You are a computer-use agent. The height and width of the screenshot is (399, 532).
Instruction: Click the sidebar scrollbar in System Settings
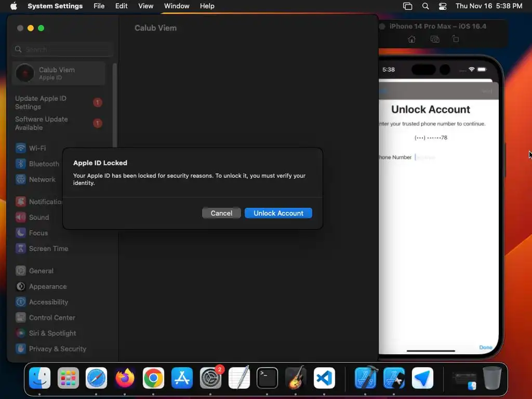[115, 105]
